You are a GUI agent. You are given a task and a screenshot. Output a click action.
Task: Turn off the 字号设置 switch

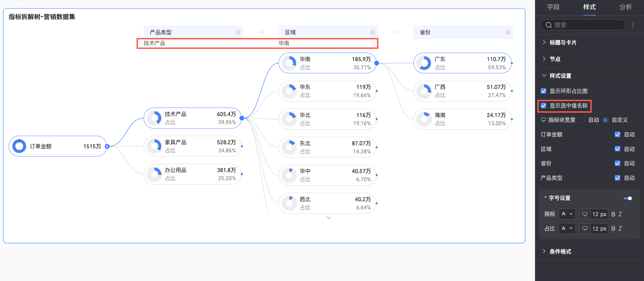628,198
